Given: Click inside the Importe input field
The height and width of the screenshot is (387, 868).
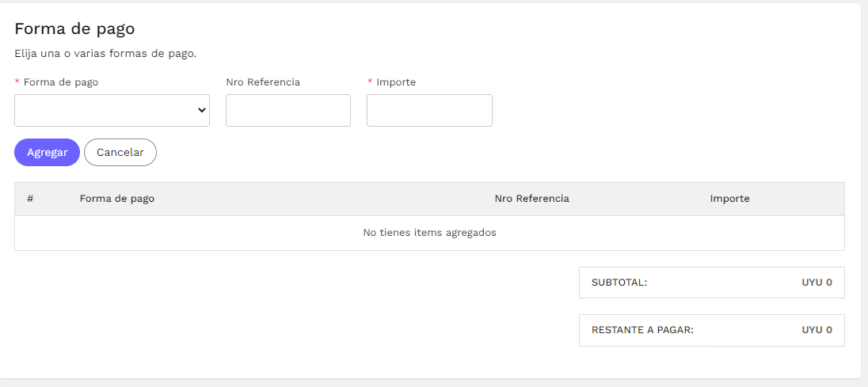Looking at the screenshot, I should [429, 110].
